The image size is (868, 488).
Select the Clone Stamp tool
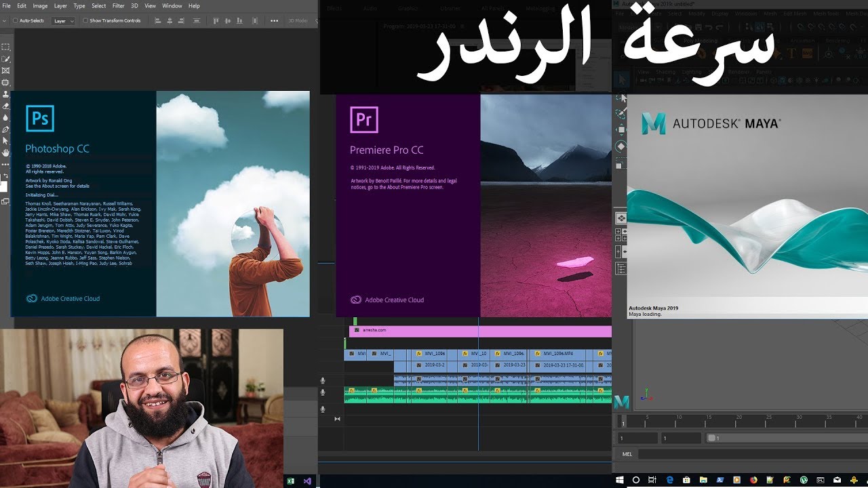5,94
